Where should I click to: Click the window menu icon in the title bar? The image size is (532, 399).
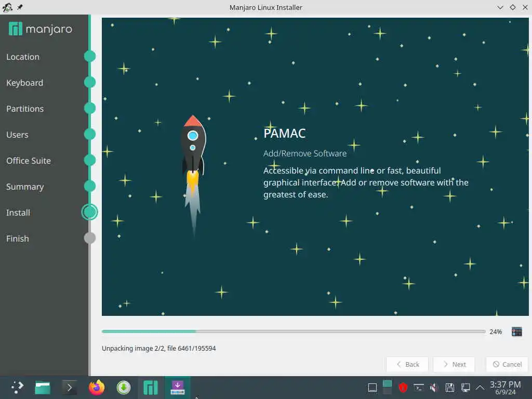pyautogui.click(x=7, y=7)
